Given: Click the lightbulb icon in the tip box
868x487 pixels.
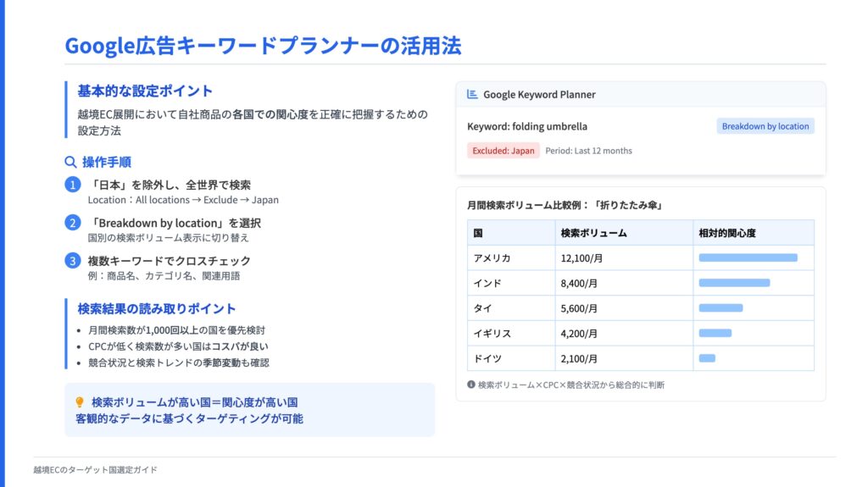Looking at the screenshot, I should (x=80, y=402).
